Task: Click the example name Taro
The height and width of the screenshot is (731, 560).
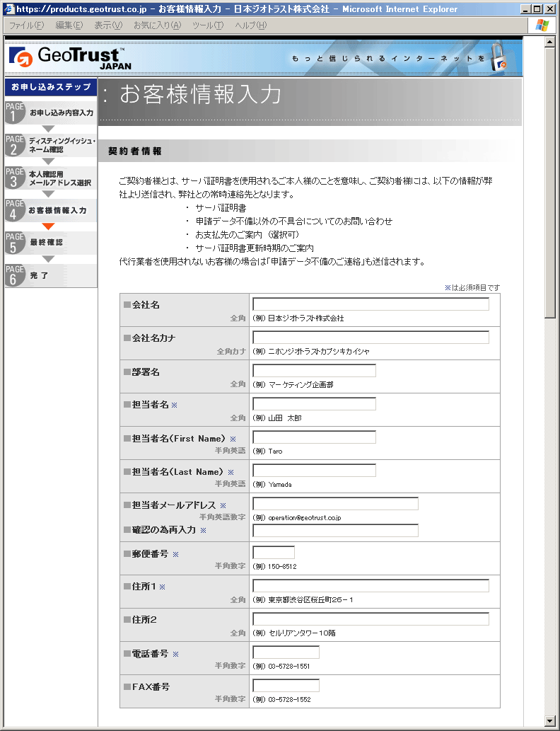Action: [x=275, y=451]
